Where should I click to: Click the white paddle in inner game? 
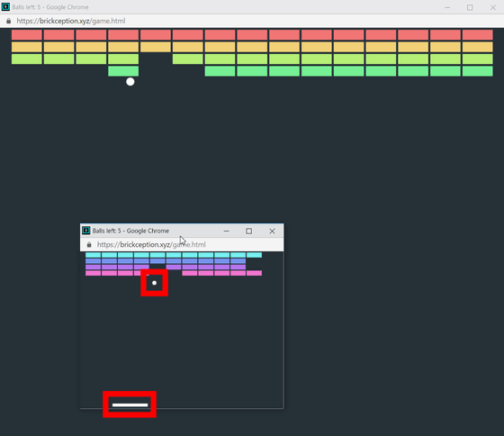pos(130,404)
